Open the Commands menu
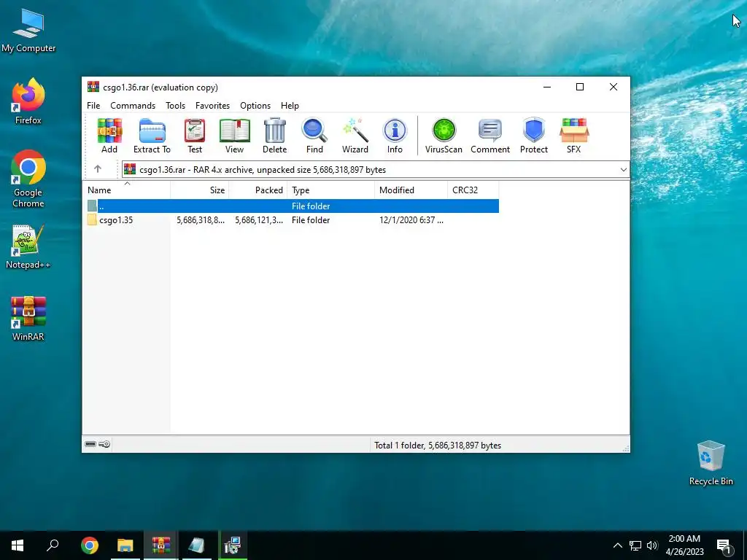Screen dimensions: 747x560 133,106
